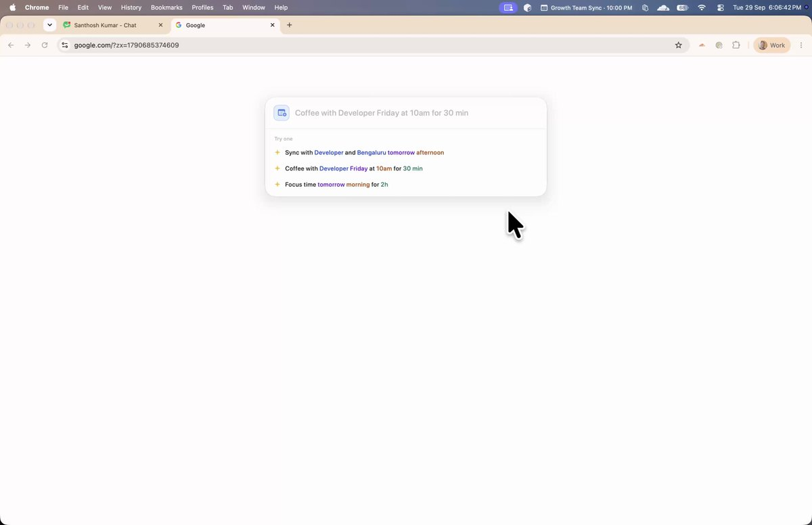Reload the page with the refresh icon
This screenshot has width=812, height=525.
(45, 45)
